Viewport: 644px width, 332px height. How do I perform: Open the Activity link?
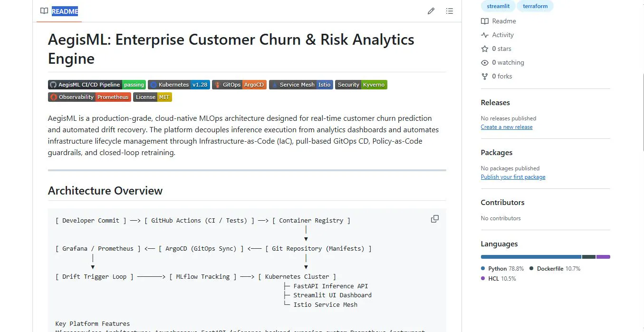(x=503, y=35)
